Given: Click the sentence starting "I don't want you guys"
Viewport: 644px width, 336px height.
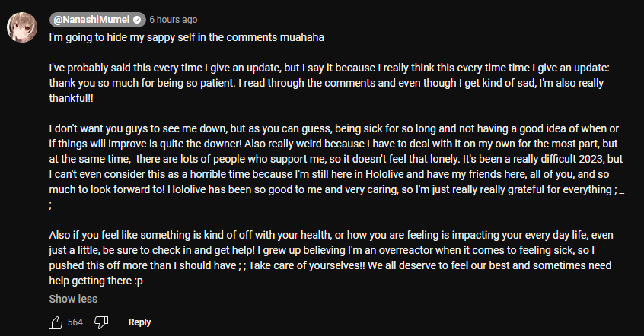Looking at the screenshot, I should pyautogui.click(x=334, y=136).
